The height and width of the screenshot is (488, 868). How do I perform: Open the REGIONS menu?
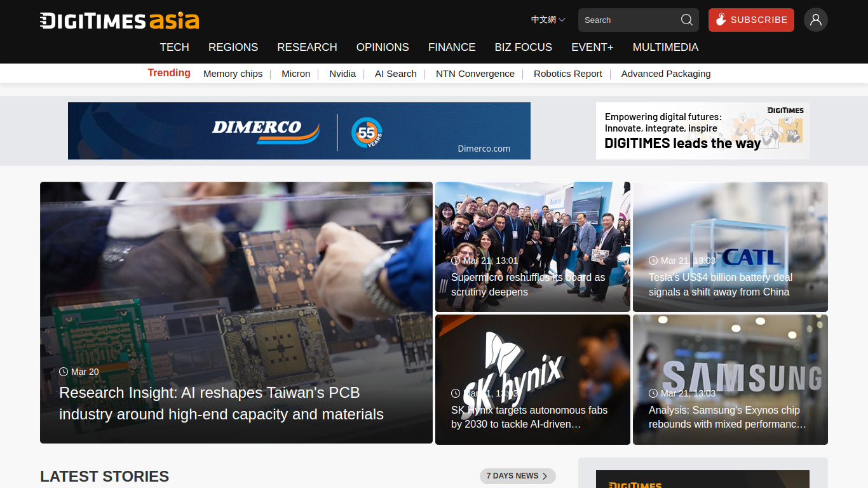pos(233,47)
